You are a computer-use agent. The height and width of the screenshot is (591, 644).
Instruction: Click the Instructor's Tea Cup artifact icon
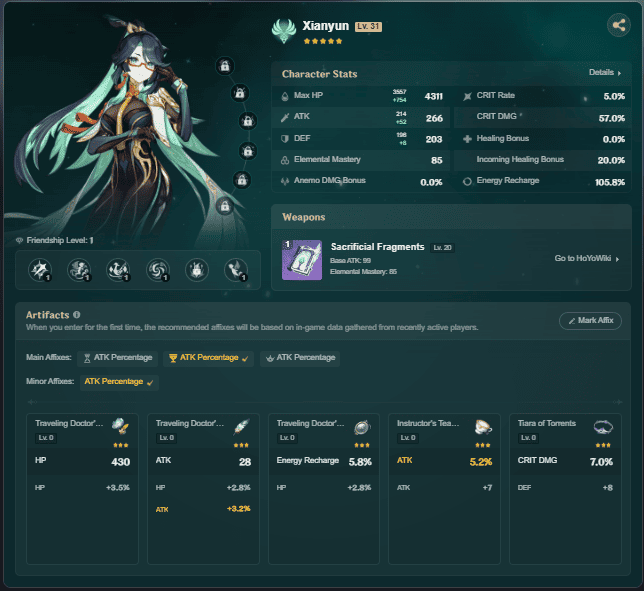[483, 427]
